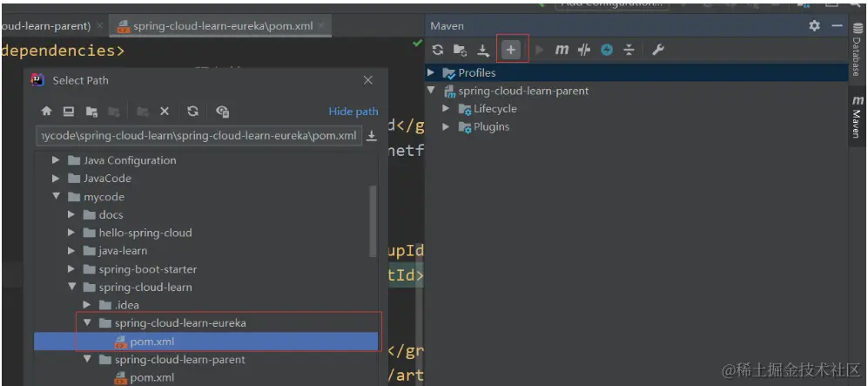Expand Java Configuration folder
The width and height of the screenshot is (868, 386).
[56, 160]
